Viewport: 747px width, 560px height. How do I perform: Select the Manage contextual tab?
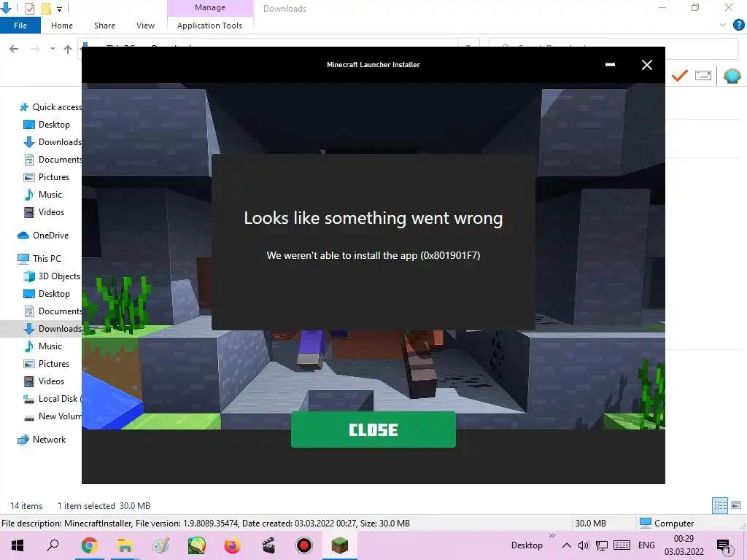(x=209, y=7)
